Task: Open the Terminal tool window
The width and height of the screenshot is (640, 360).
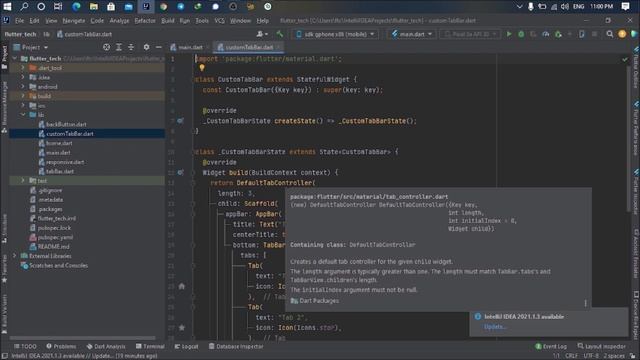Action: [x=150, y=347]
